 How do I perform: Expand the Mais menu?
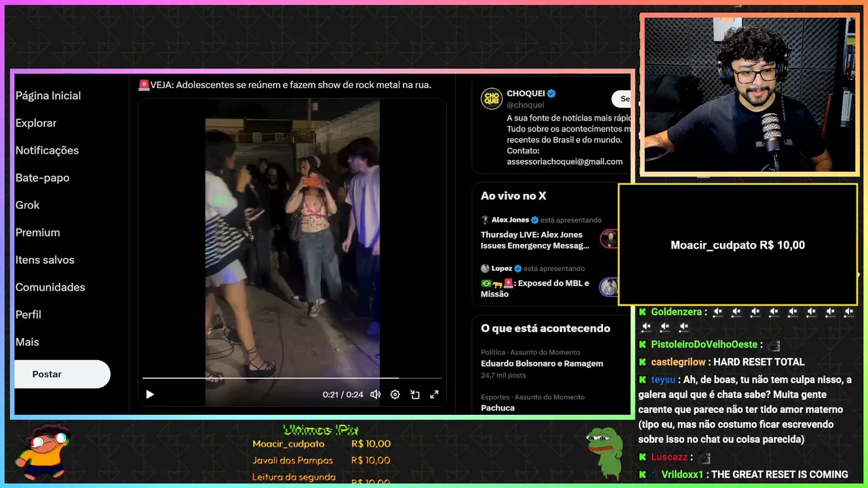pos(27,342)
